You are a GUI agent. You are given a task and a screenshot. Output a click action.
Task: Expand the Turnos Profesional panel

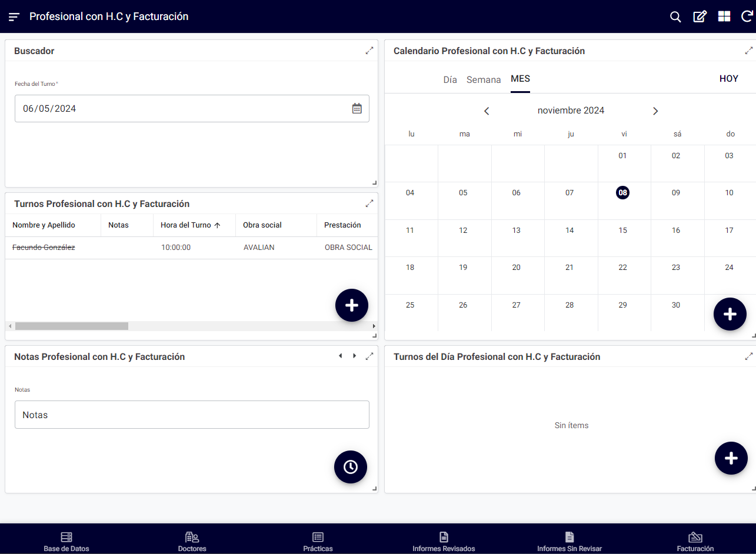click(x=369, y=203)
